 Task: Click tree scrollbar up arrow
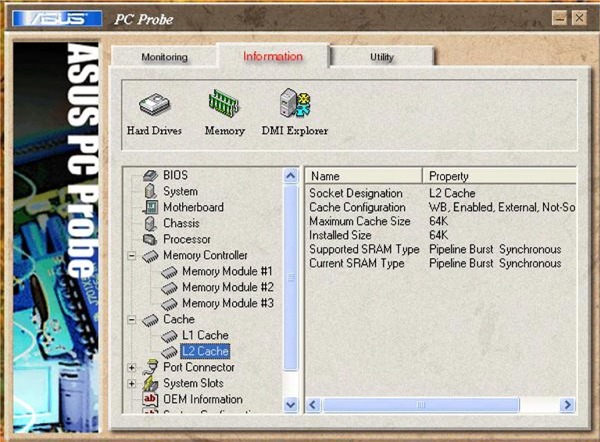291,176
